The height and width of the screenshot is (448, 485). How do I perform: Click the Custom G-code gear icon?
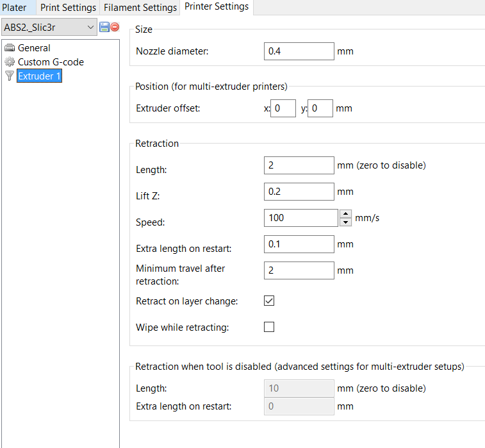[x=10, y=62]
